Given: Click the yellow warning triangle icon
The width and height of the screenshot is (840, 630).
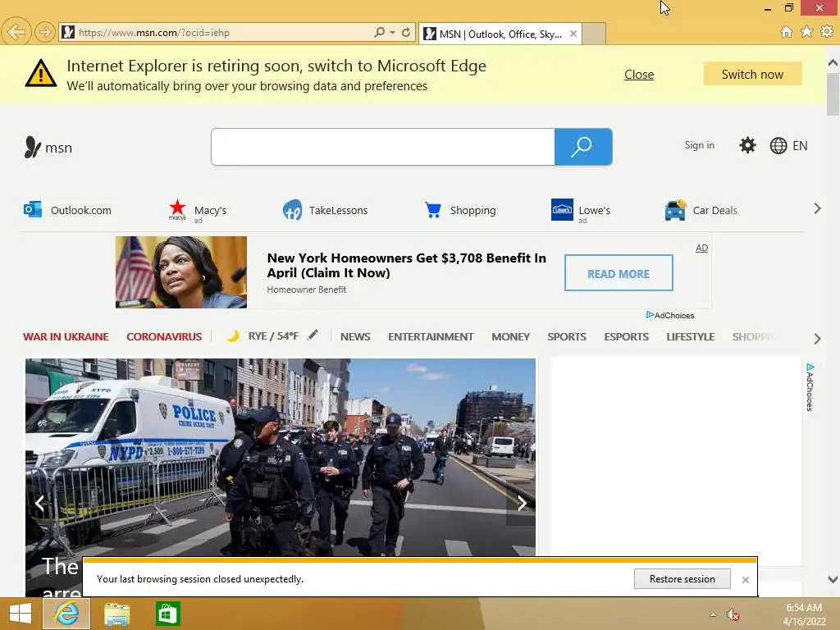Looking at the screenshot, I should (41, 73).
